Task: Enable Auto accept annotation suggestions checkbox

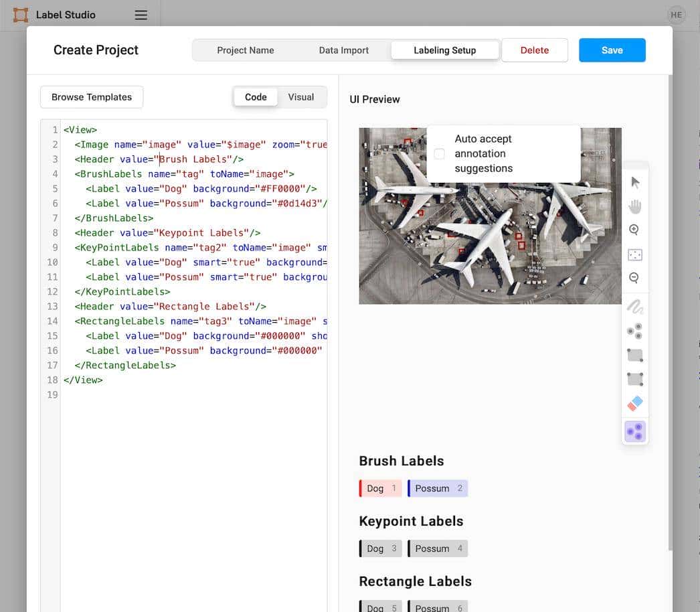Action: click(439, 154)
